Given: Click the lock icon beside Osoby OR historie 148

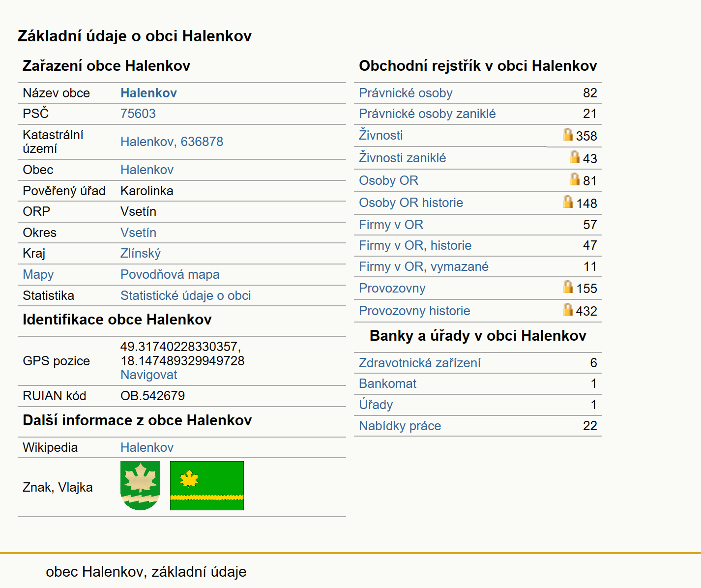Looking at the screenshot, I should 568,202.
